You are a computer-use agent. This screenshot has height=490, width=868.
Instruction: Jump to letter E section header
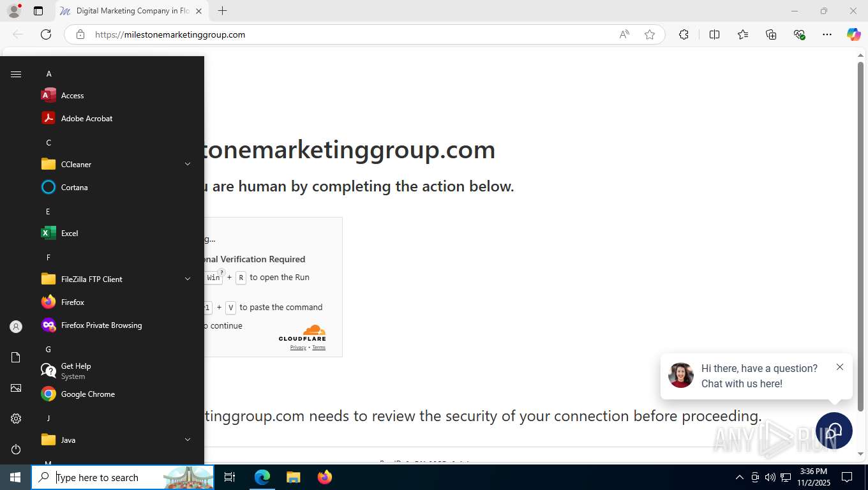click(x=48, y=212)
